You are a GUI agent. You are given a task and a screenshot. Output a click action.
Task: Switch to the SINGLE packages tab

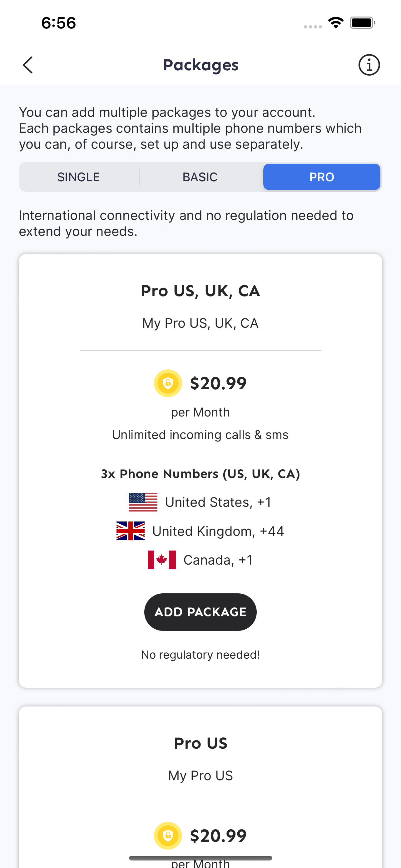pyautogui.click(x=78, y=177)
